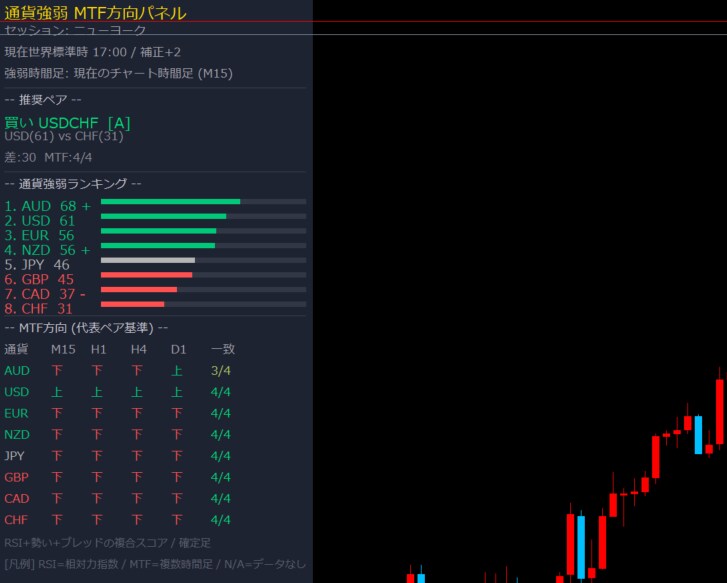Click the JPY row 4/4 match value

pyautogui.click(x=221, y=456)
